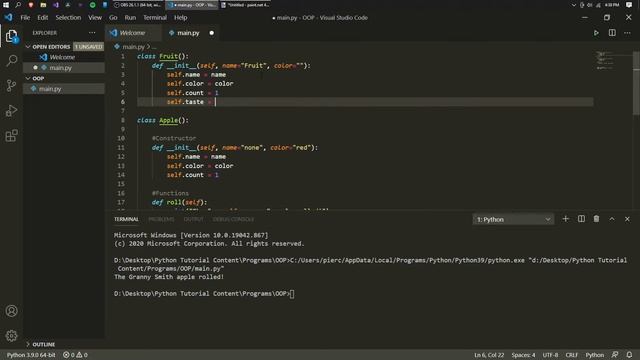This screenshot has width=640, height=360.
Task: Open the terminal selector dropdown 1: Python
Action: (513, 220)
